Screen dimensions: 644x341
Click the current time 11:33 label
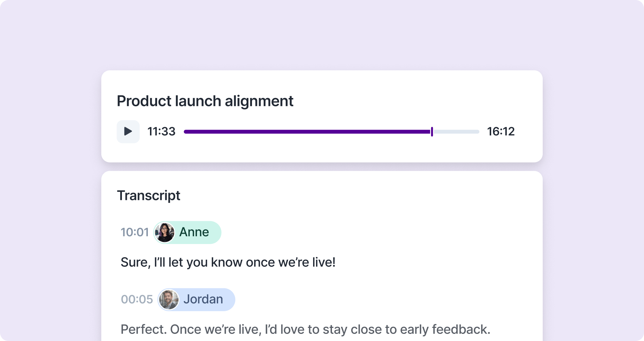click(161, 131)
